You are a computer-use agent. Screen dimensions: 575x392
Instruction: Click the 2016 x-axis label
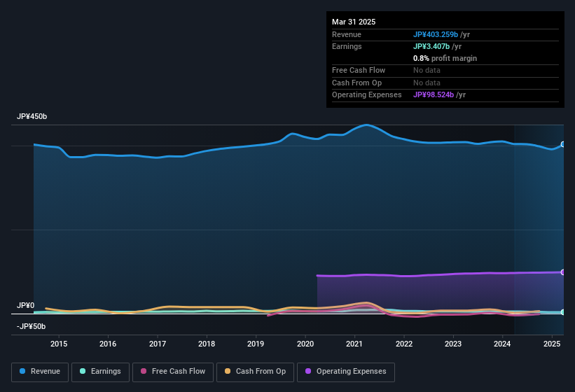(x=108, y=344)
